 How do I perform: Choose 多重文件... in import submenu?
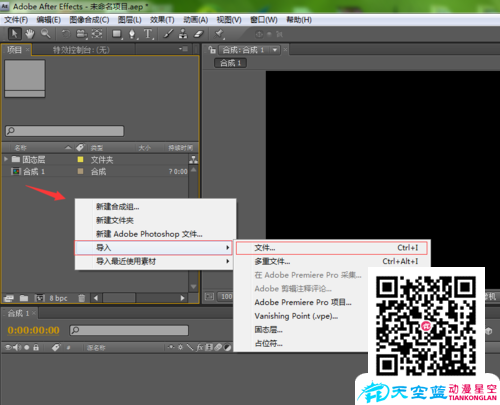(272, 261)
